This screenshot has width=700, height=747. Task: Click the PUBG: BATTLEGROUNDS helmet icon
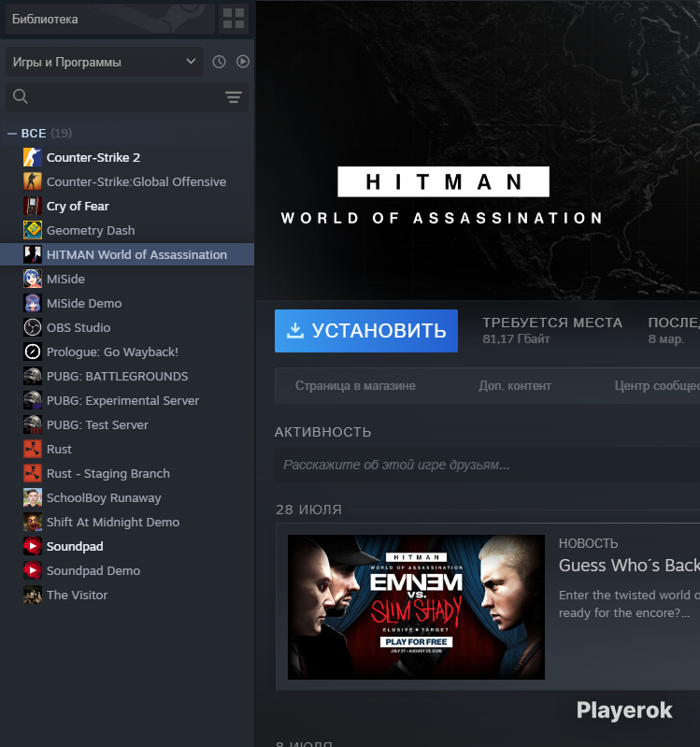33,376
